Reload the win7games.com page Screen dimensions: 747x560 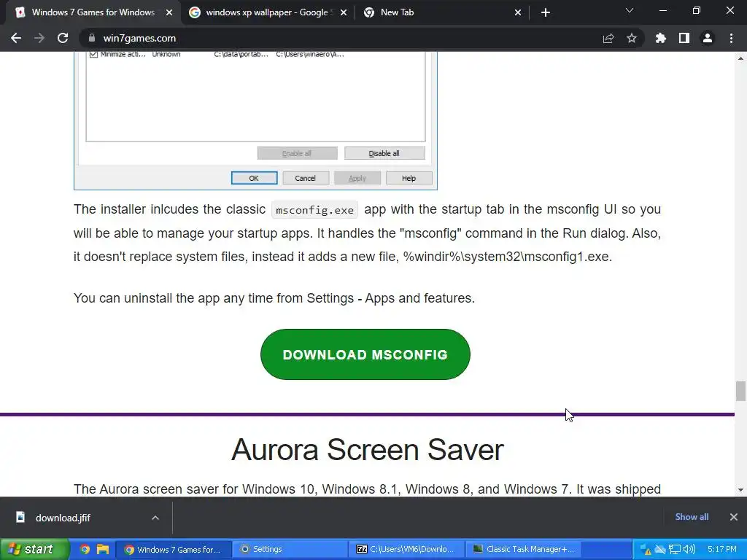tap(63, 38)
